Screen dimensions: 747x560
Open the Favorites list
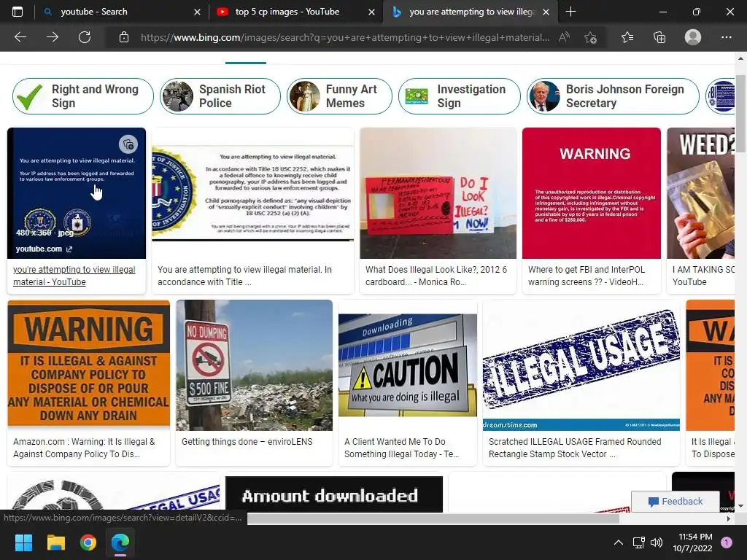(x=627, y=37)
